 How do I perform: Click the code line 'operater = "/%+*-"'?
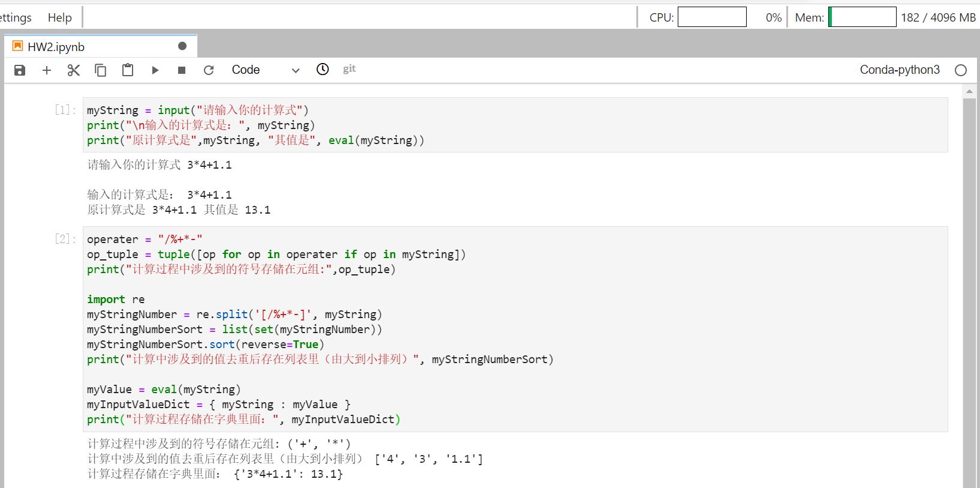pyautogui.click(x=145, y=239)
